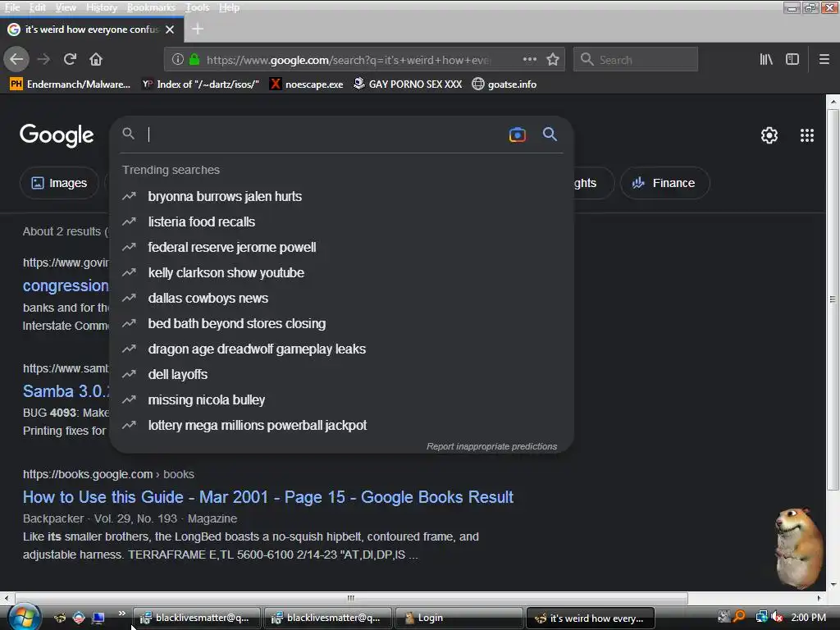Choose 'kelly clarkson show youtube' suggestion
Image resolution: width=840 pixels, height=630 pixels.
click(x=341, y=272)
